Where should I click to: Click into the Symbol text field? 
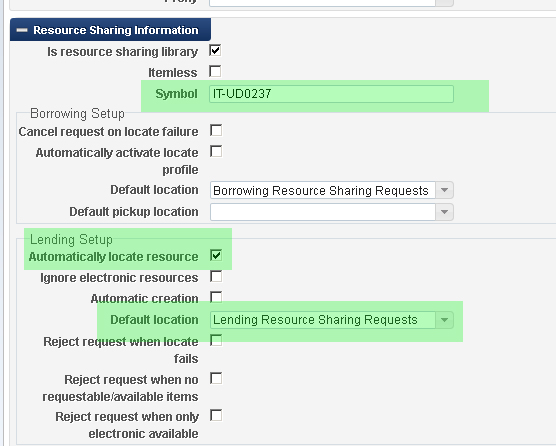coord(331,94)
